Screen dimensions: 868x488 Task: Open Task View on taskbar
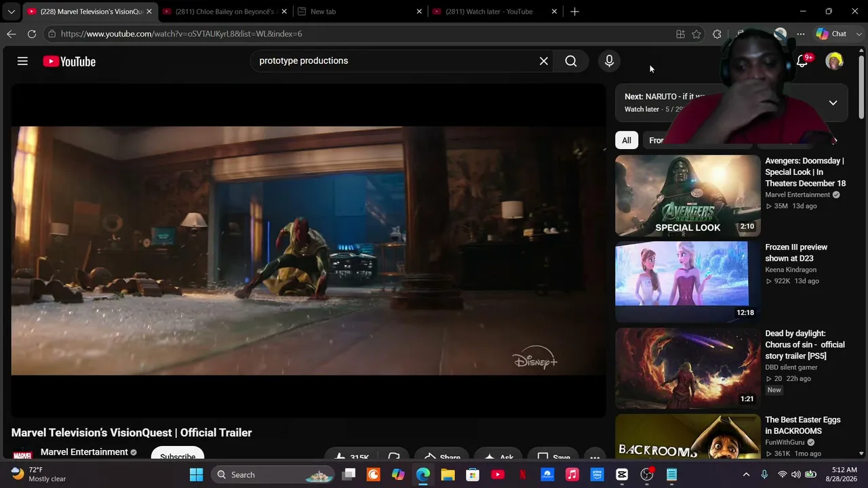click(x=349, y=474)
